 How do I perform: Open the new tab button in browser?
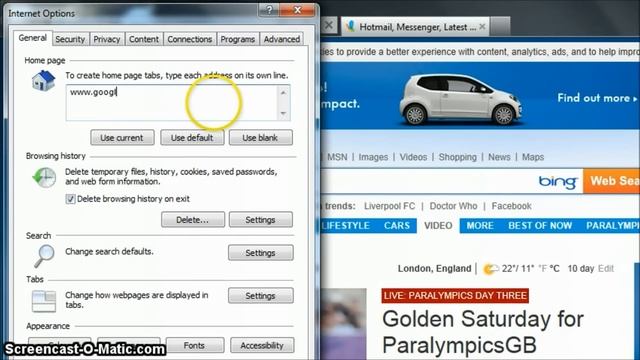(500, 27)
